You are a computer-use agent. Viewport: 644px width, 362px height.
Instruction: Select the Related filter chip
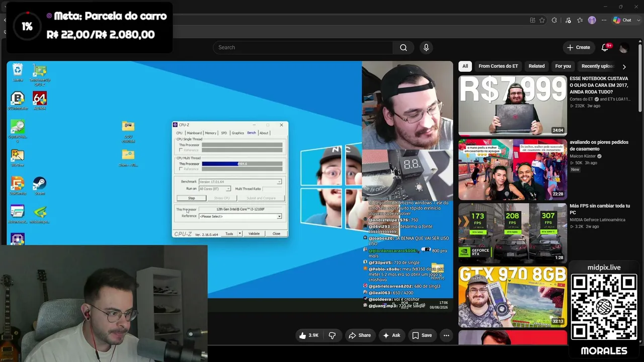click(536, 66)
